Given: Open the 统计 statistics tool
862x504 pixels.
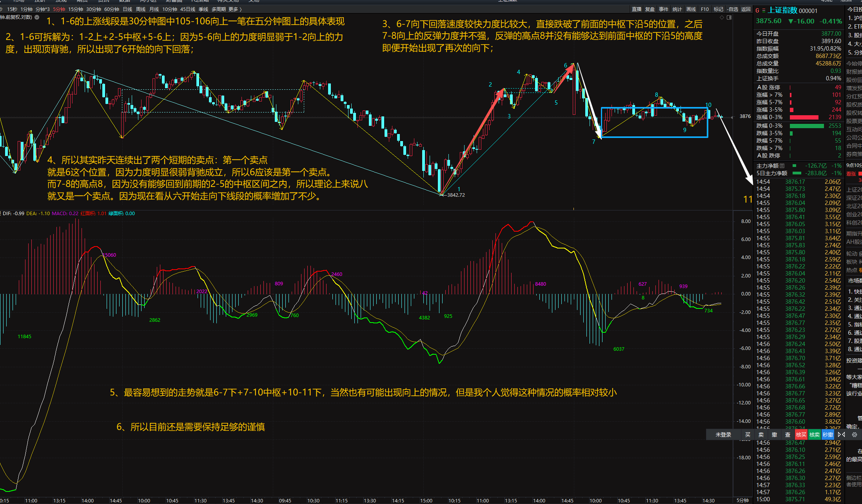Looking at the screenshot, I should 677,9.
